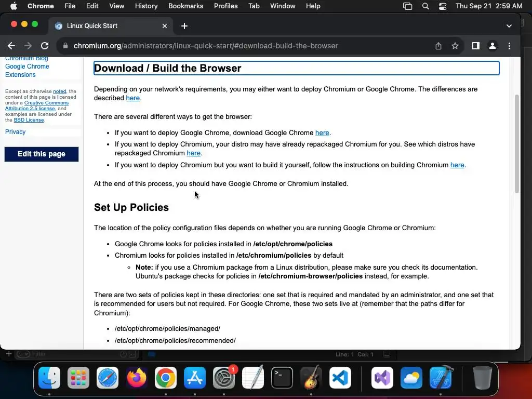Follow 'here' link for distros repackaging Chromium
The width and height of the screenshot is (532, 399).
coord(193,153)
